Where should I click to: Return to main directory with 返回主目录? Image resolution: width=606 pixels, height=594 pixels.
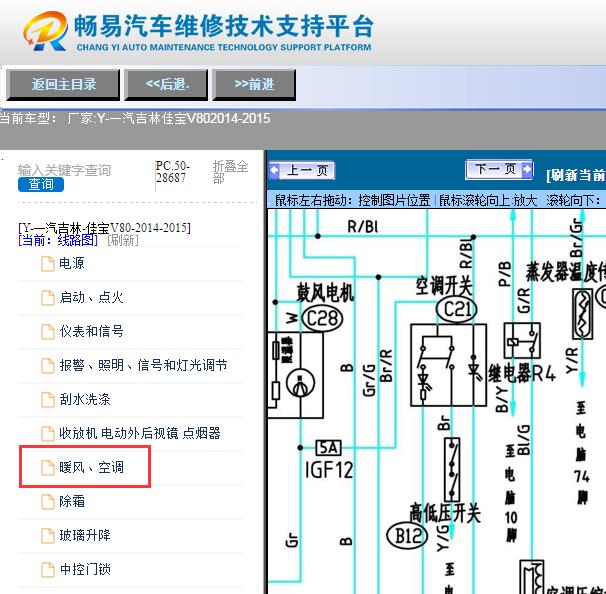click(x=63, y=85)
